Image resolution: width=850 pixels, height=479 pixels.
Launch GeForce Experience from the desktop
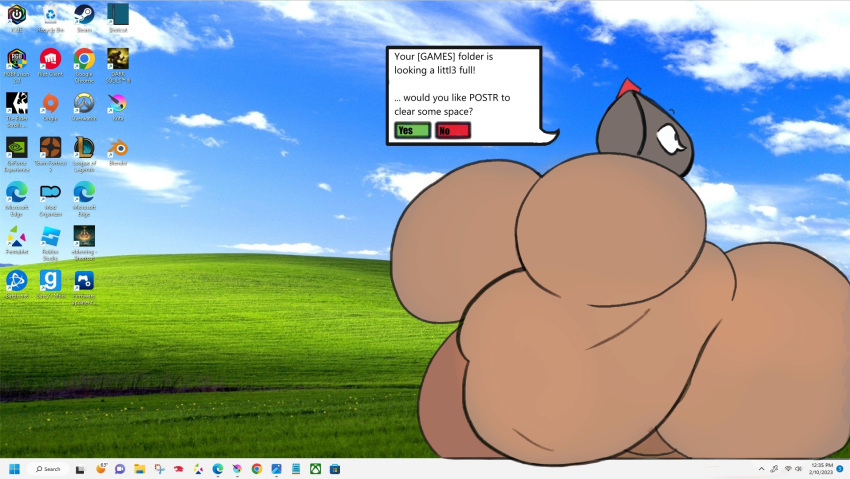tap(16, 147)
